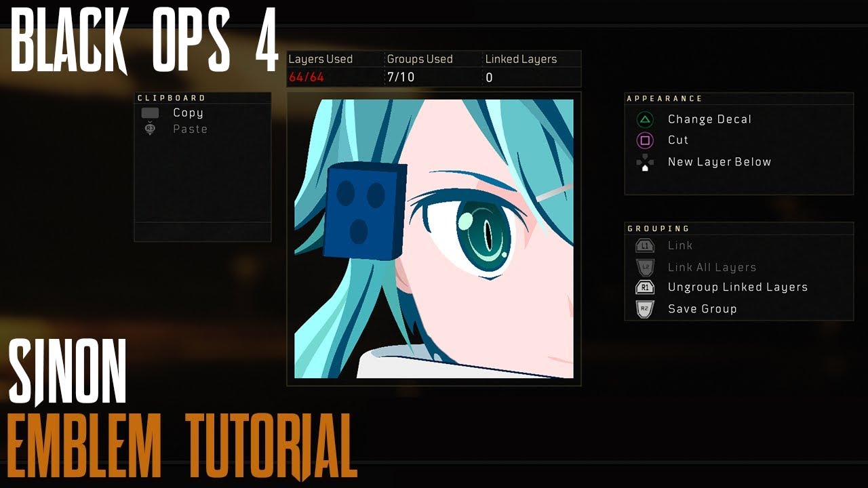Viewport: 868px width, 488px height.
Task: Click the L1 Link button icon
Action: (645, 245)
